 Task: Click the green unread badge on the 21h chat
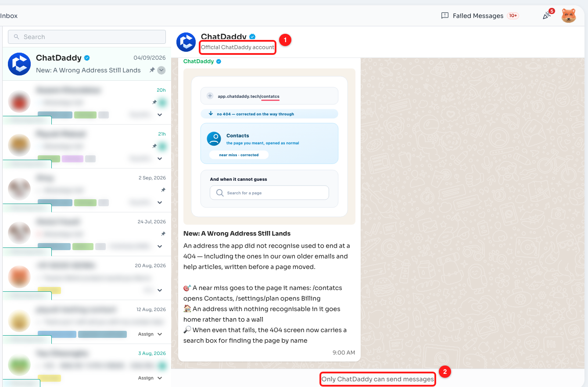point(162,147)
